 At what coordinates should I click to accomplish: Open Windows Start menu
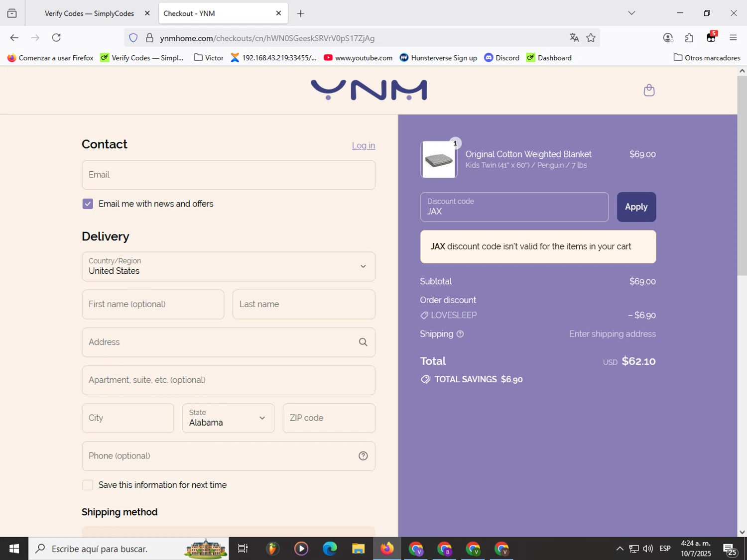coord(14,549)
